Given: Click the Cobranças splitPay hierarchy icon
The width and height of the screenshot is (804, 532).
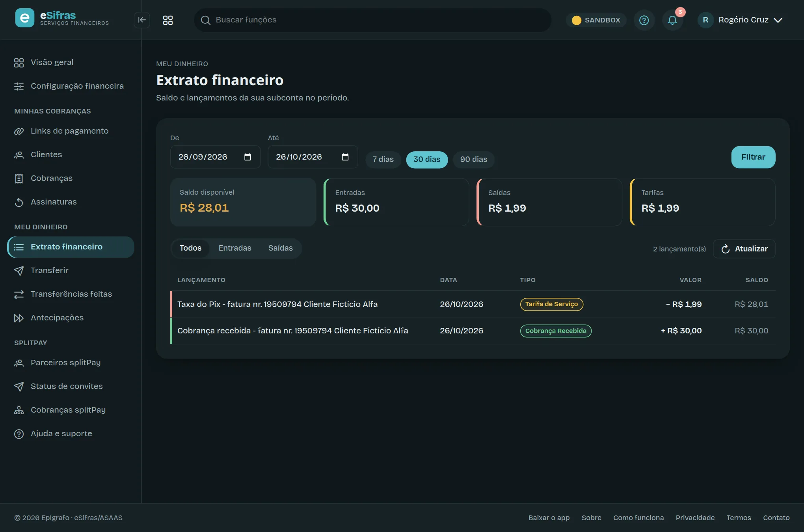Looking at the screenshot, I should point(19,410).
